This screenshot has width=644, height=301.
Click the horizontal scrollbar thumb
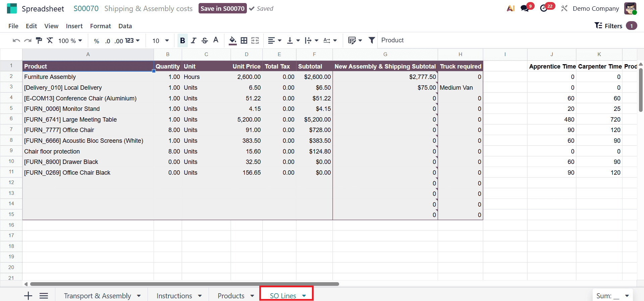click(184, 284)
